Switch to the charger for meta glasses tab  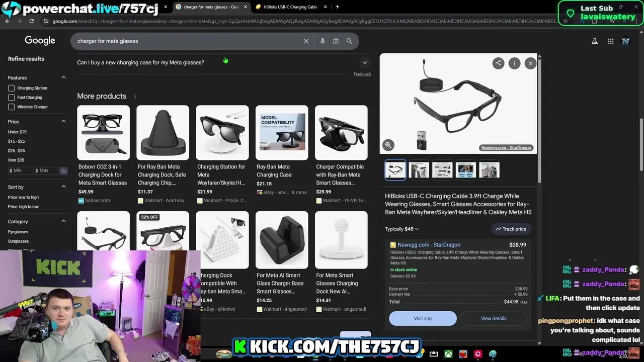(x=211, y=7)
